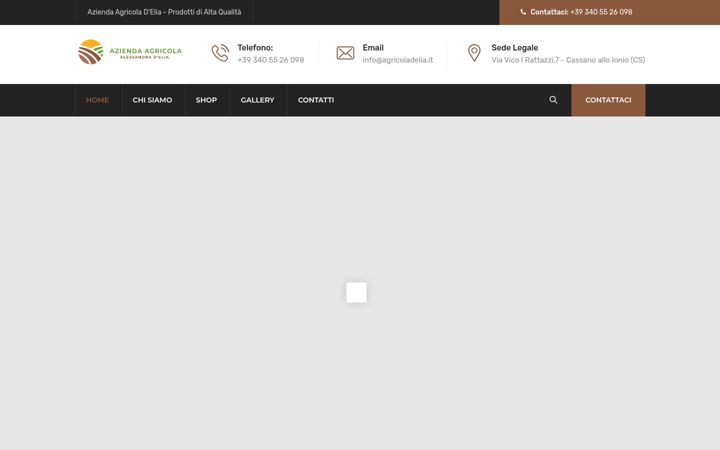Click the Azienda Agricola D'Elia tagline text
The height and width of the screenshot is (450, 720).
tap(164, 12)
